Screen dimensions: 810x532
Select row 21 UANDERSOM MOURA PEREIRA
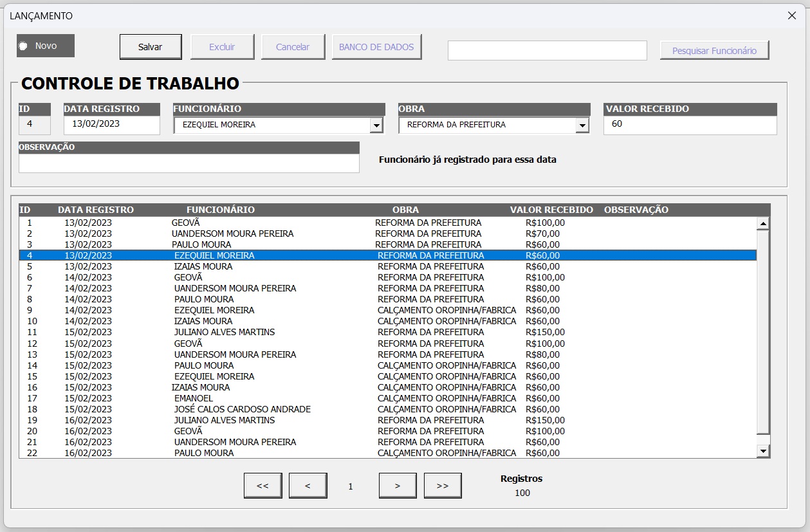pos(388,442)
